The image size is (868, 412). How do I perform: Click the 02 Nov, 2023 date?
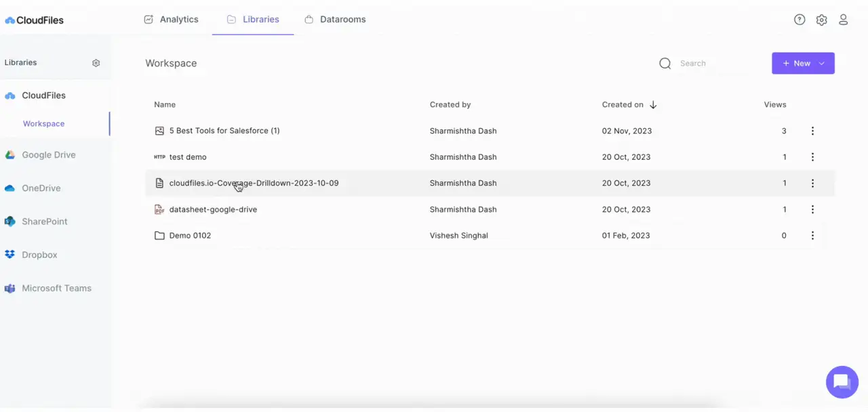click(x=627, y=131)
